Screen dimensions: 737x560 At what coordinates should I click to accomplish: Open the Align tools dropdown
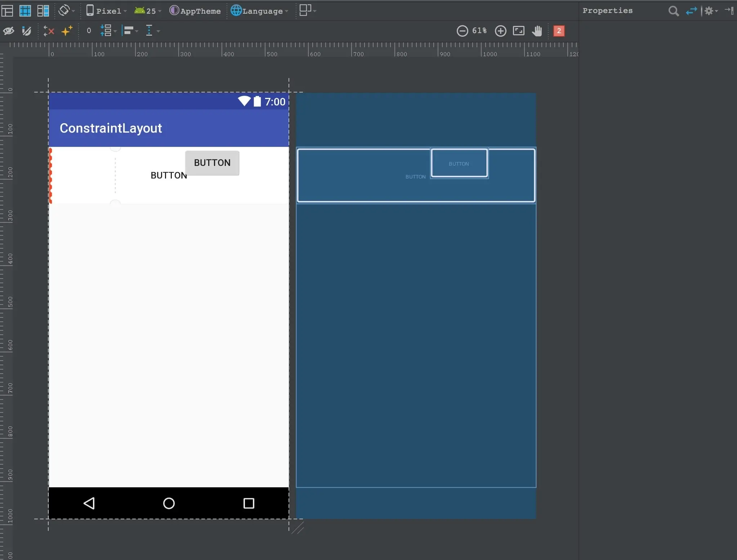point(130,31)
